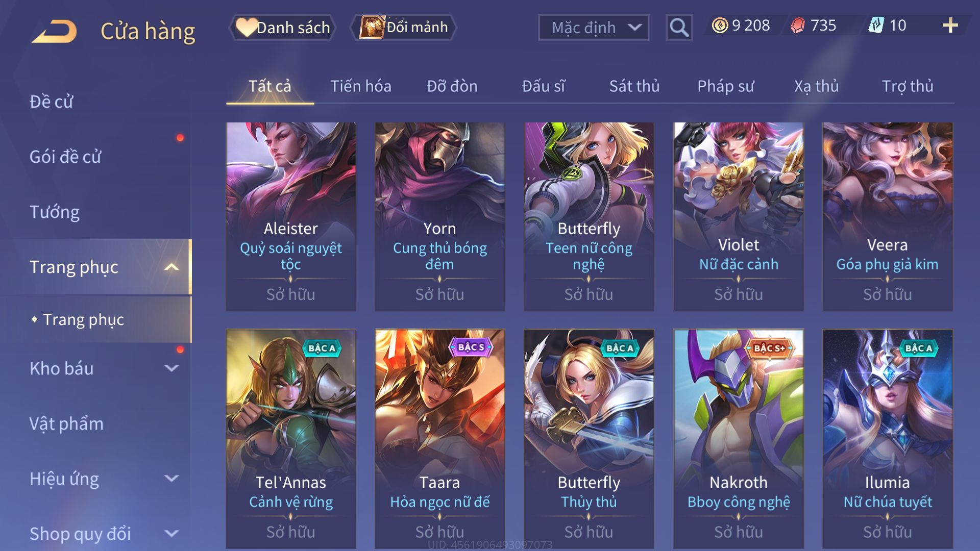980x551 pixels.
Task: Tap the gold coin currency icon
Action: pos(720,26)
